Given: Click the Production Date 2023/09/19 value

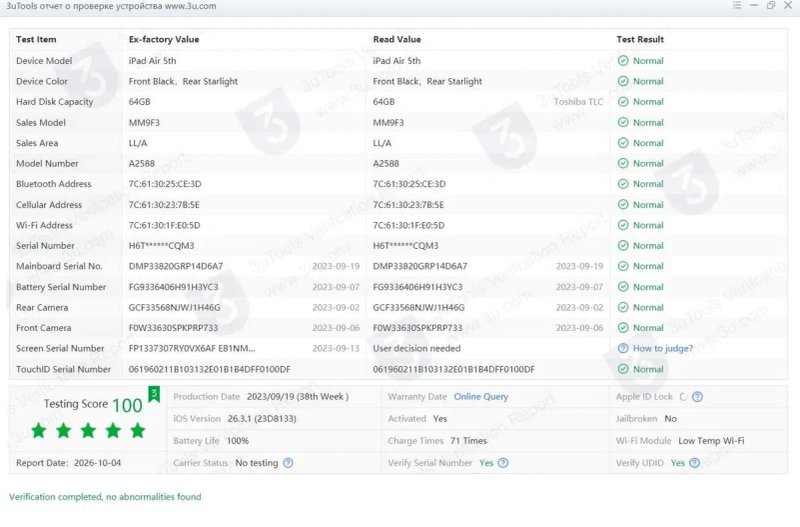Looking at the screenshot, I should coord(297,396).
